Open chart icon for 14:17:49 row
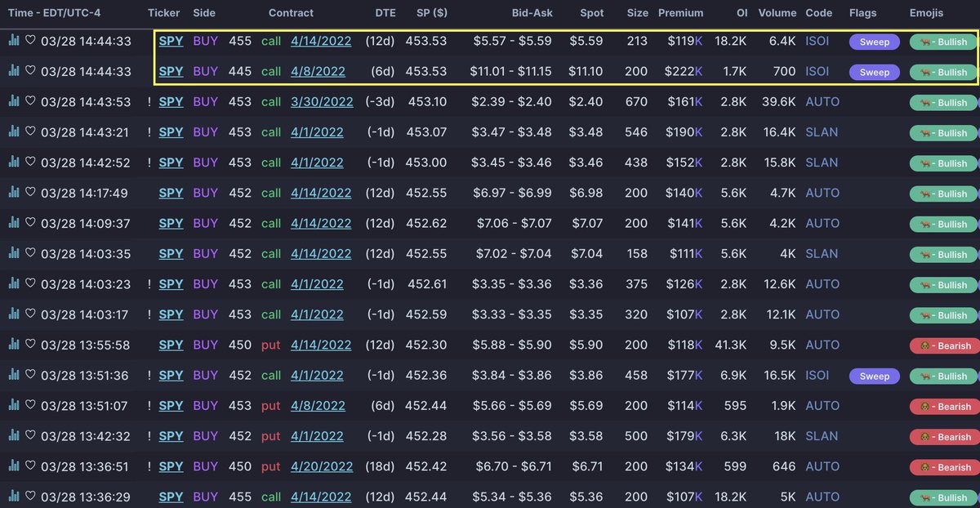Viewport: 980px width, 508px height. click(14, 193)
